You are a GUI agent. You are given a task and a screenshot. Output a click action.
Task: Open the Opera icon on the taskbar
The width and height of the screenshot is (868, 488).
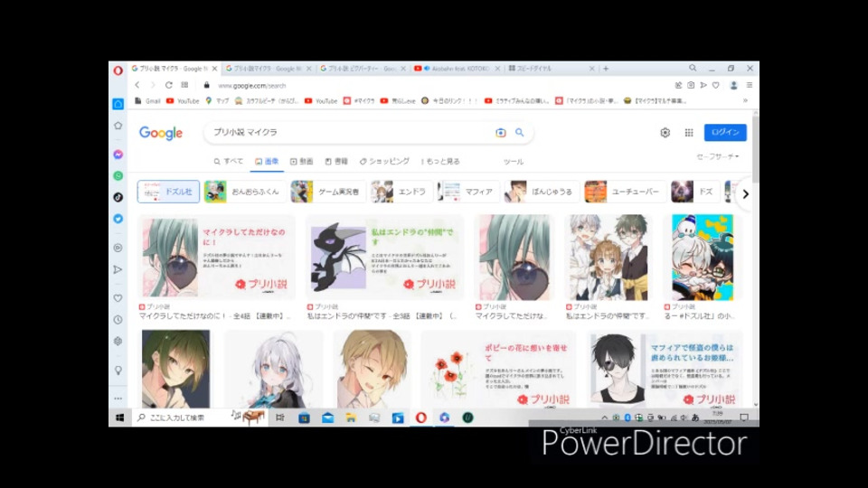420,418
